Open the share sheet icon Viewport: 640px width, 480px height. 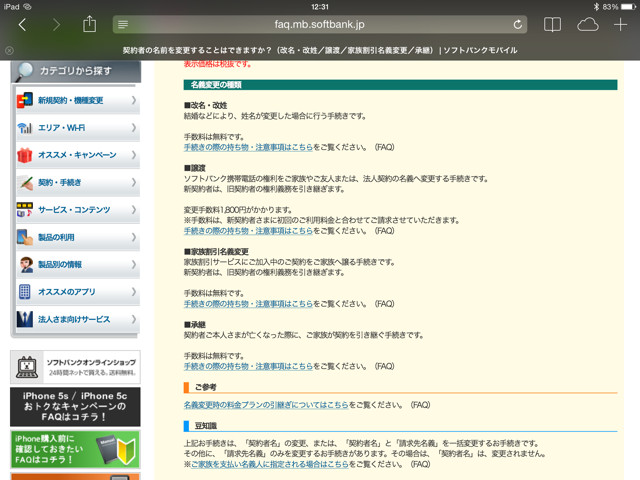pos(89,24)
